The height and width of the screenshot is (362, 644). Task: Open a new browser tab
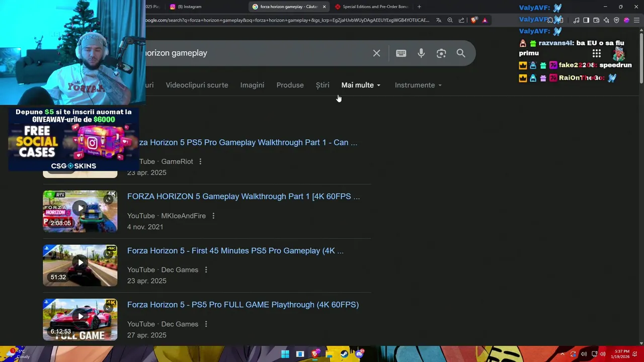419,7
